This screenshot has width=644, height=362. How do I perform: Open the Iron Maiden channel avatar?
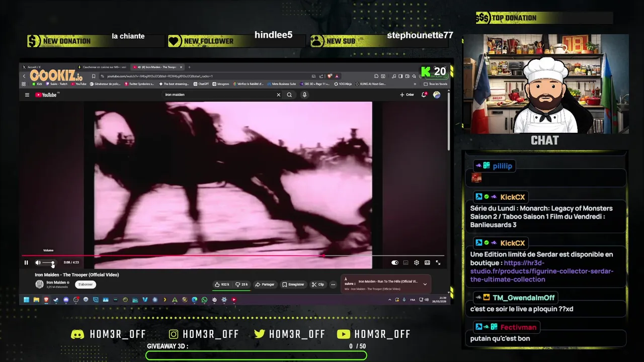pyautogui.click(x=39, y=284)
